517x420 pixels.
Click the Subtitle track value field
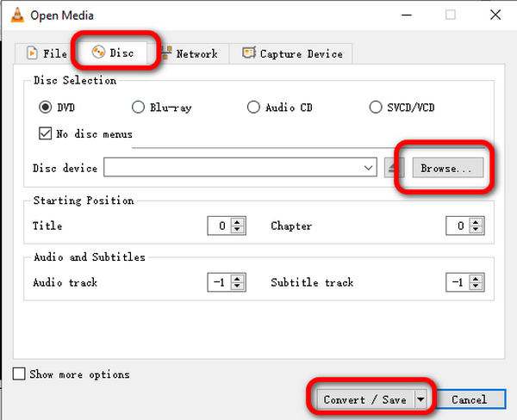pyautogui.click(x=458, y=282)
